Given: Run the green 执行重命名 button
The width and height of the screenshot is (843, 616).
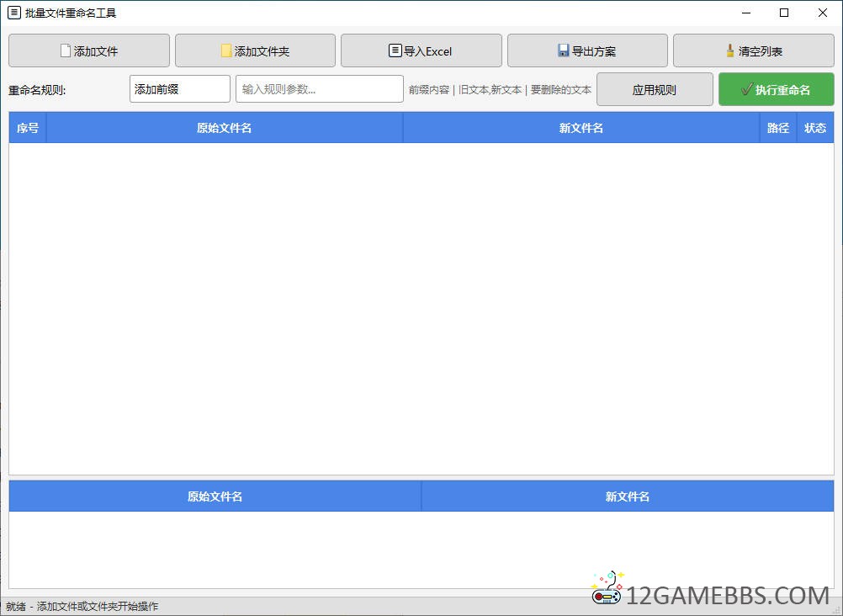Looking at the screenshot, I should pos(777,90).
